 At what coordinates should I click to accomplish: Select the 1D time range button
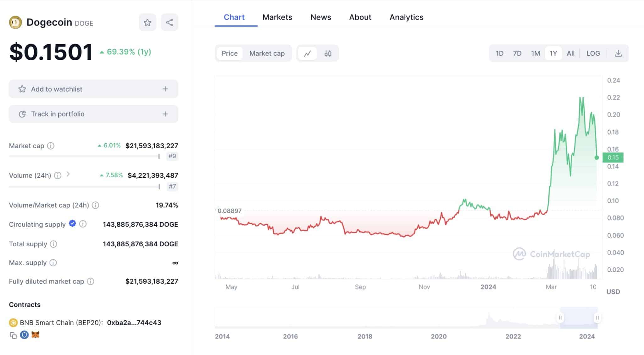[500, 53]
